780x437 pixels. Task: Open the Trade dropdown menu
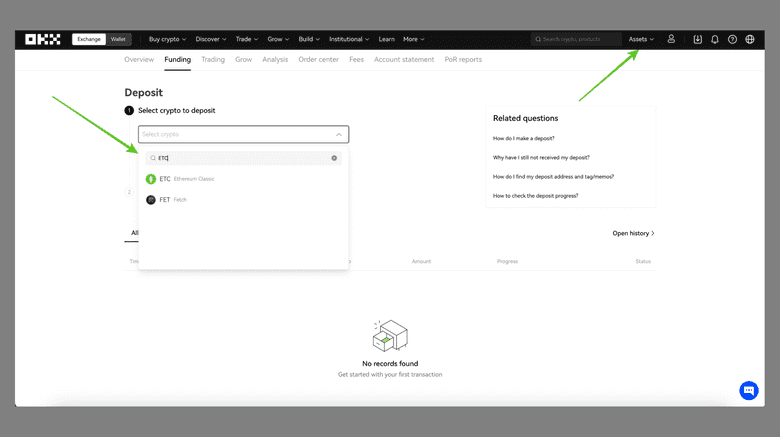click(x=246, y=39)
